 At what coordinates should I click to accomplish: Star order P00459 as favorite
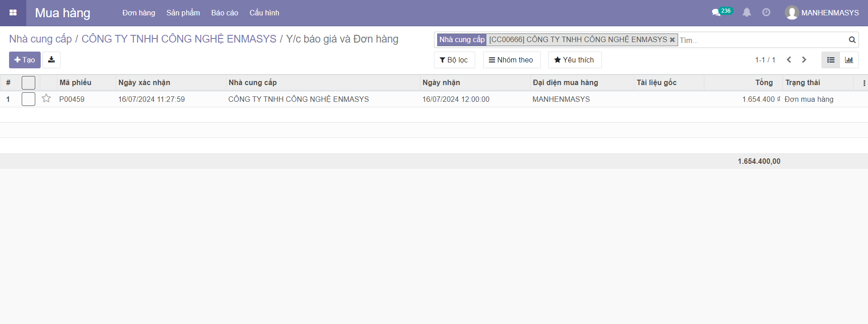click(x=46, y=99)
